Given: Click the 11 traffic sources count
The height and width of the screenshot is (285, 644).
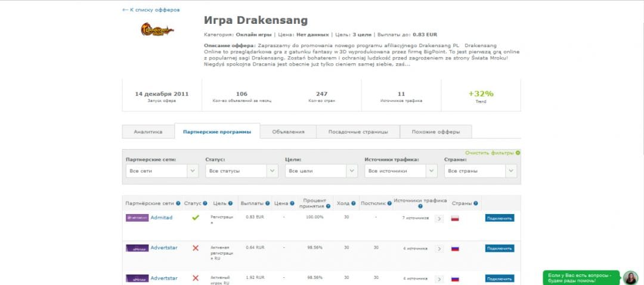Looking at the screenshot, I should (x=401, y=94).
